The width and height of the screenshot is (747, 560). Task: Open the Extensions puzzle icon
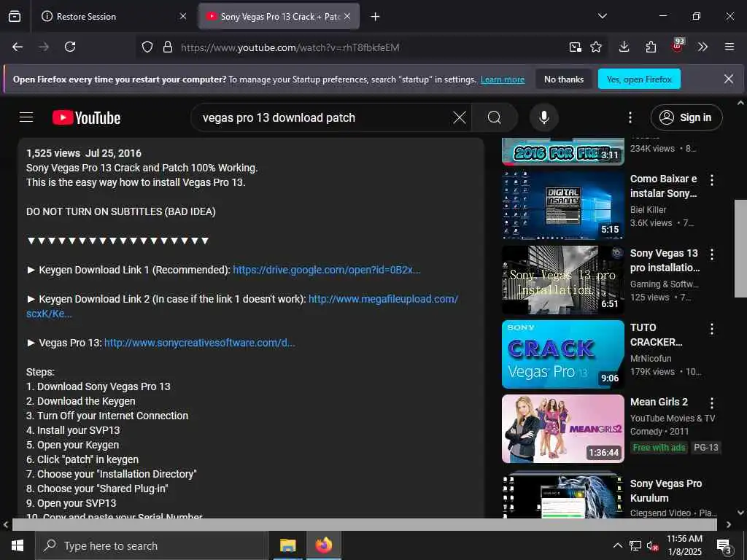point(651,47)
